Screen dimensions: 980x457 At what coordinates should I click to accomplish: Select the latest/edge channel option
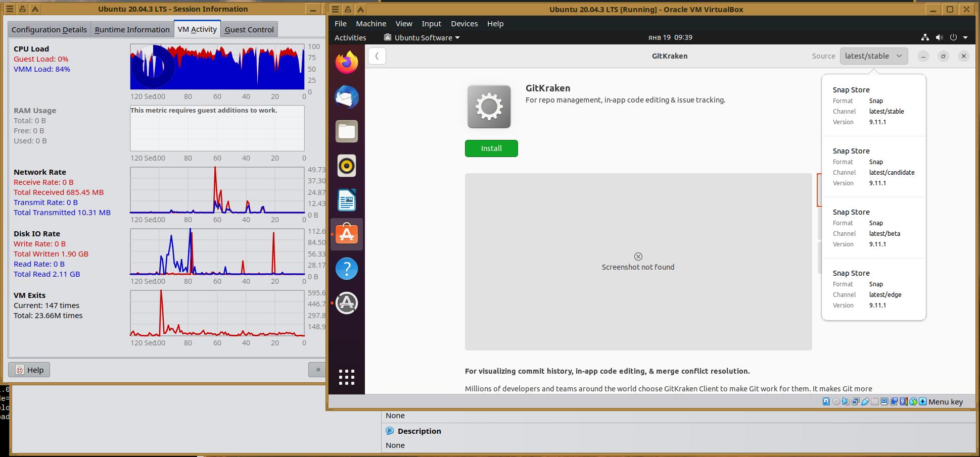[x=874, y=289]
